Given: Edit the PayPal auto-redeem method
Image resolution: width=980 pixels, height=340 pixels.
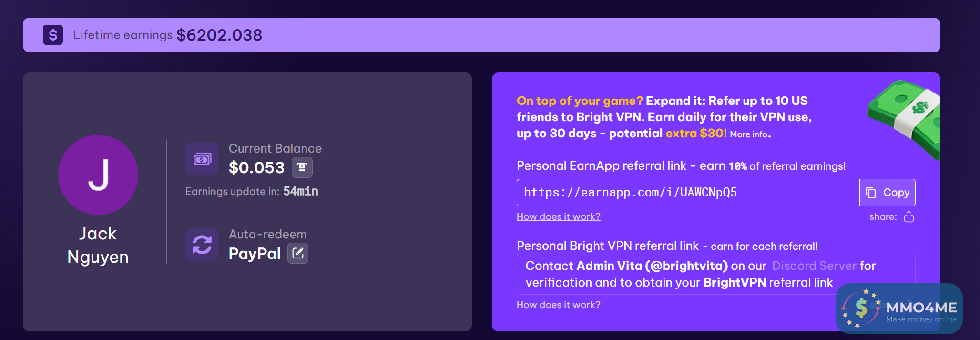Looking at the screenshot, I should [x=298, y=253].
